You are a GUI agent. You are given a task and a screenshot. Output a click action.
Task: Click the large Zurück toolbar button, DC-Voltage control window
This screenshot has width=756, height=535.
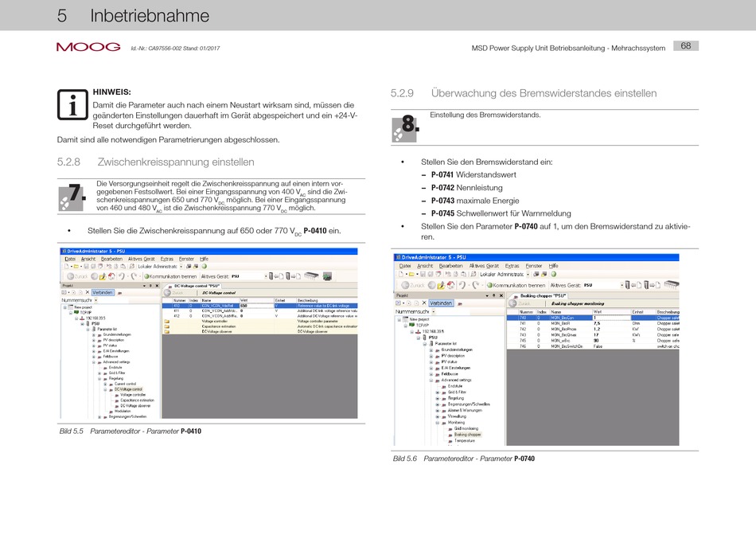click(x=76, y=276)
